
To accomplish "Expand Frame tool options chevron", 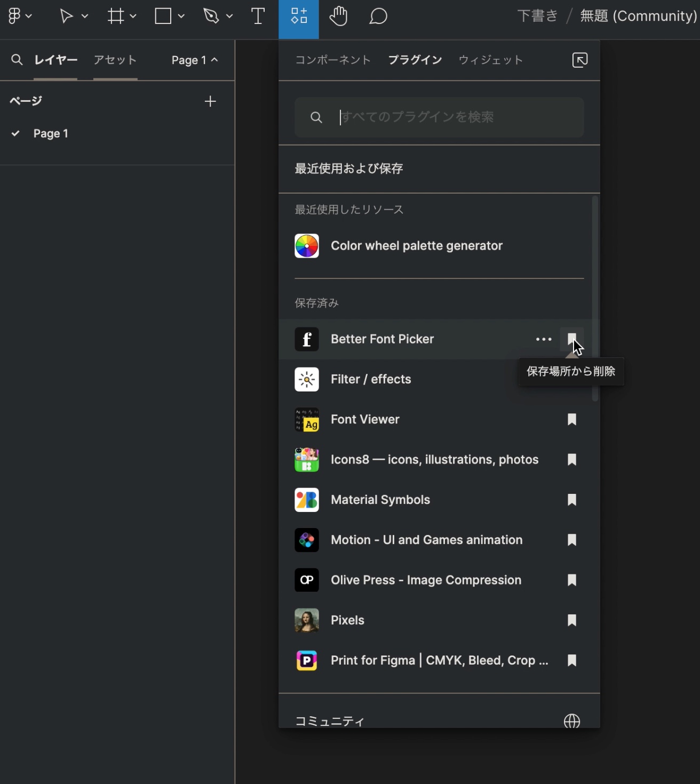I will tap(133, 17).
